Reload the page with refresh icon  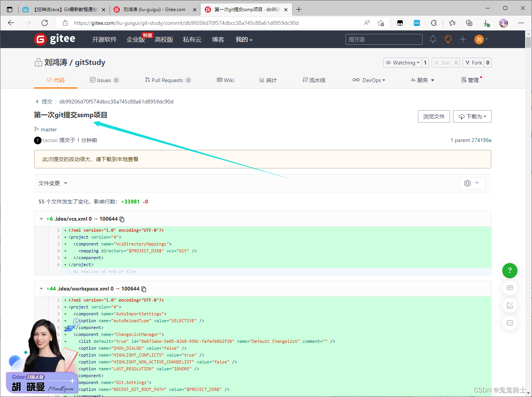45,23
